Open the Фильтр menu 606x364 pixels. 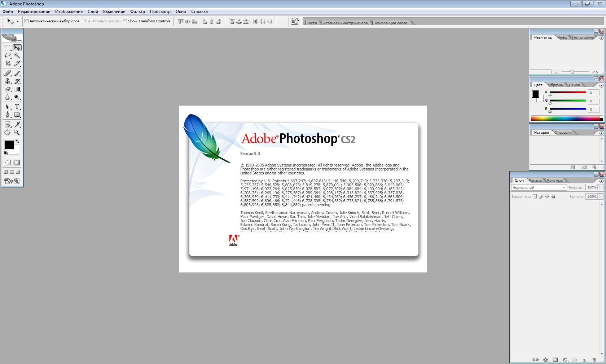pos(137,12)
